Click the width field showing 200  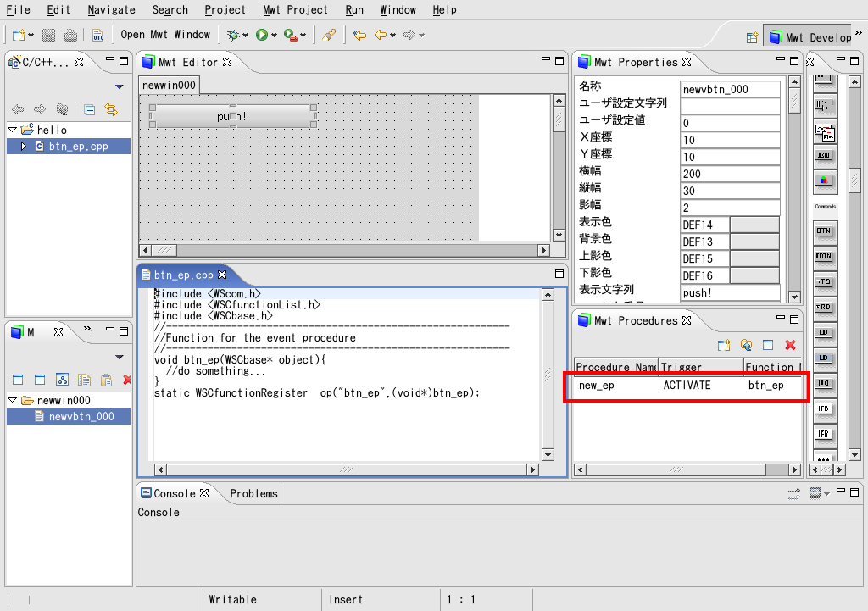coord(730,174)
